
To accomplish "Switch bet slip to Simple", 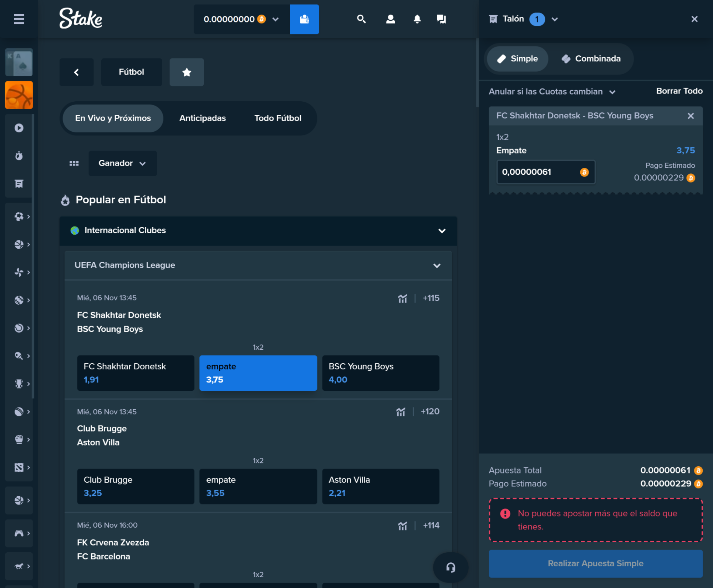I will pos(517,59).
